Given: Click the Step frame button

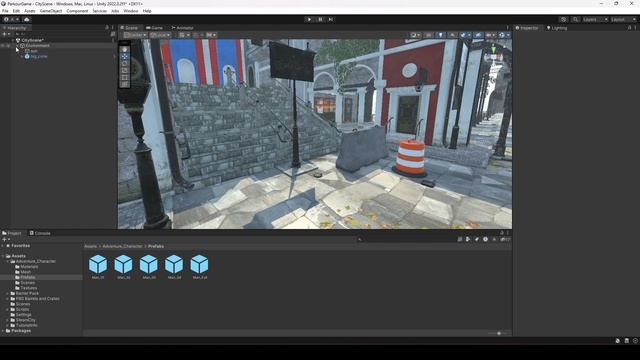Looking at the screenshot, I should (331, 19).
